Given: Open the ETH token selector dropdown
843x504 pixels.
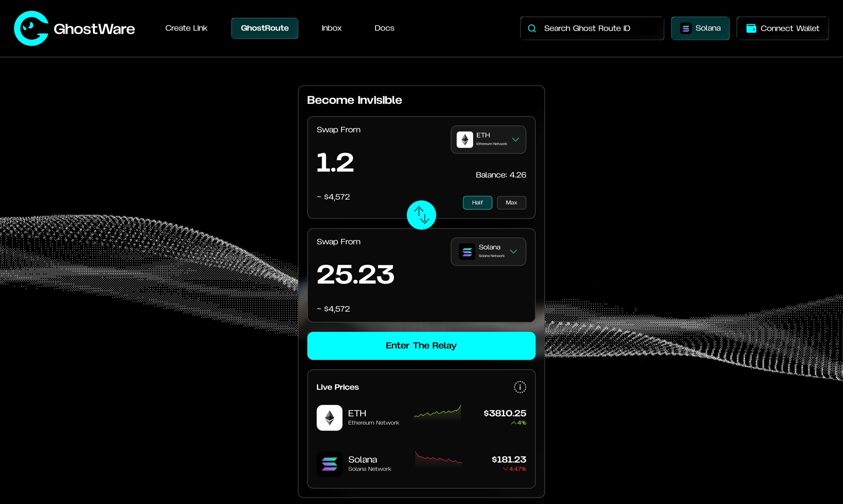Looking at the screenshot, I should (x=488, y=140).
